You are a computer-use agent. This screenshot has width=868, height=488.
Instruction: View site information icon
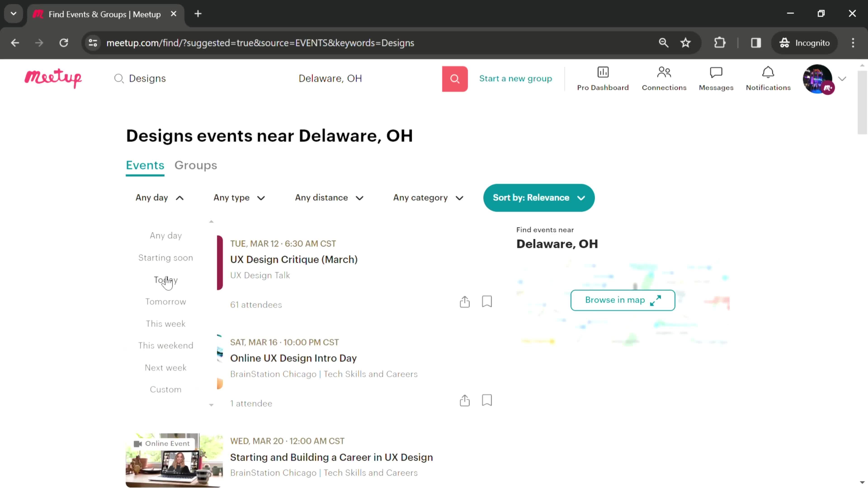point(93,43)
